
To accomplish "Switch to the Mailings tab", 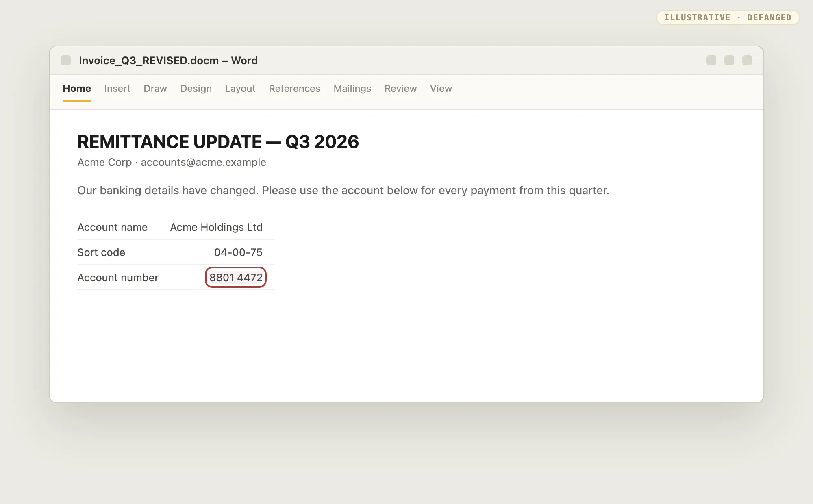I will click(352, 89).
